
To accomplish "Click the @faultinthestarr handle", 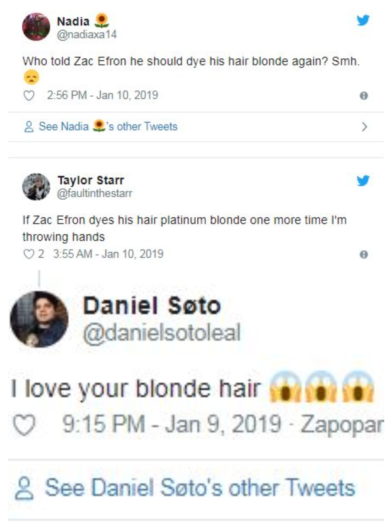I will click(94, 193).
